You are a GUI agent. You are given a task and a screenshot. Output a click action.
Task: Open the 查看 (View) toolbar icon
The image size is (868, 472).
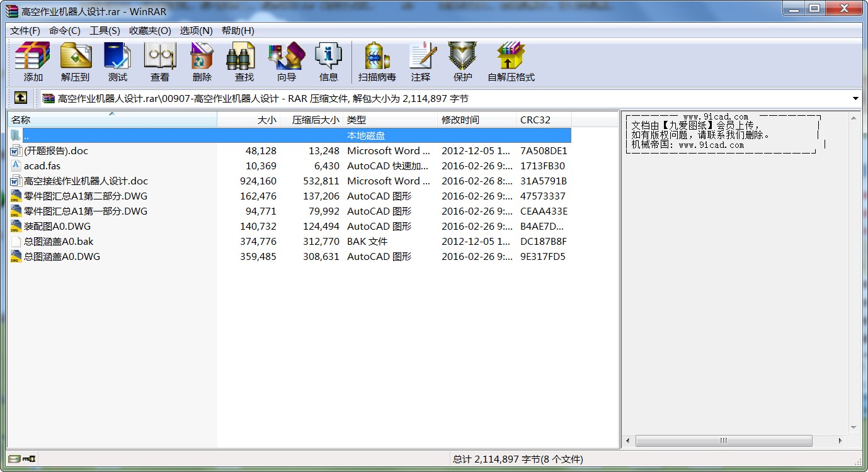pos(159,62)
